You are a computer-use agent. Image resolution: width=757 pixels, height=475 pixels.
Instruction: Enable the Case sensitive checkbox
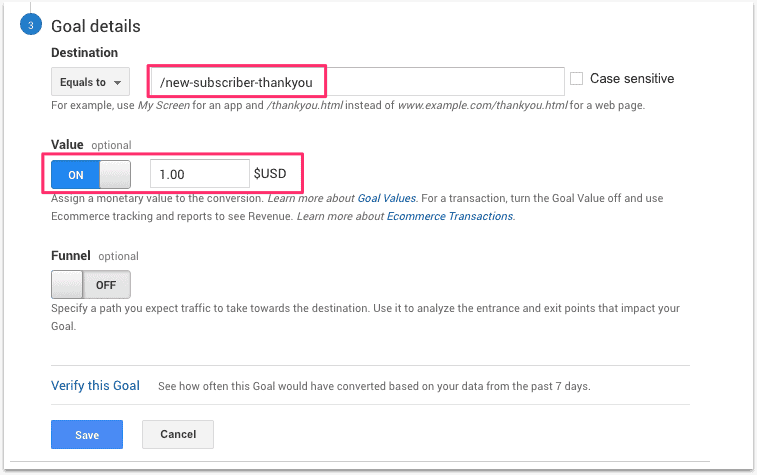577,79
